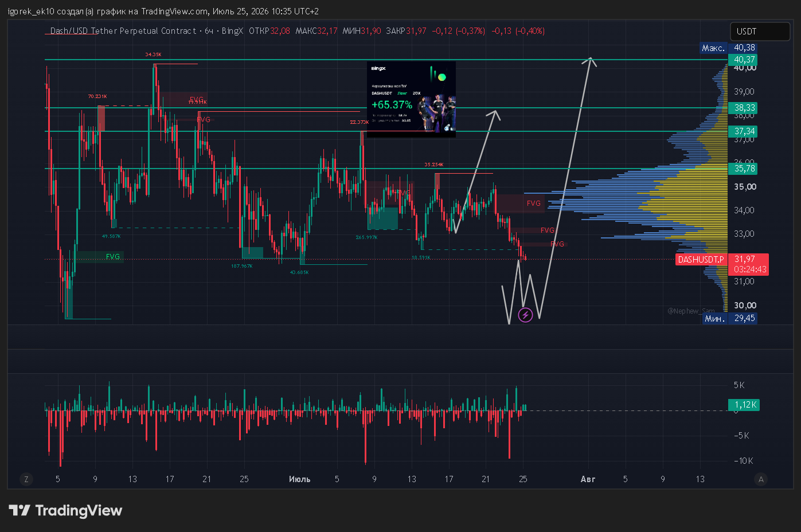The height and width of the screenshot is (532, 801).
Task: Click the МАКС 32,17 high value
Action: coord(317,31)
